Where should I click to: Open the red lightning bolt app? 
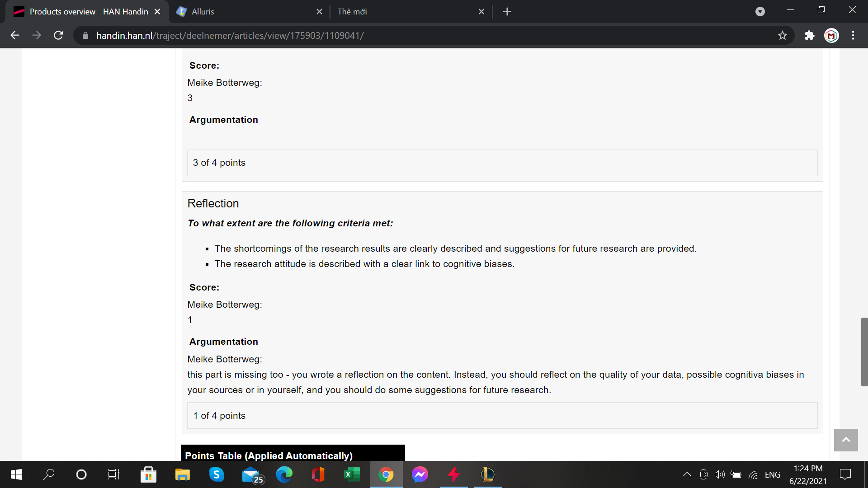[x=454, y=474]
